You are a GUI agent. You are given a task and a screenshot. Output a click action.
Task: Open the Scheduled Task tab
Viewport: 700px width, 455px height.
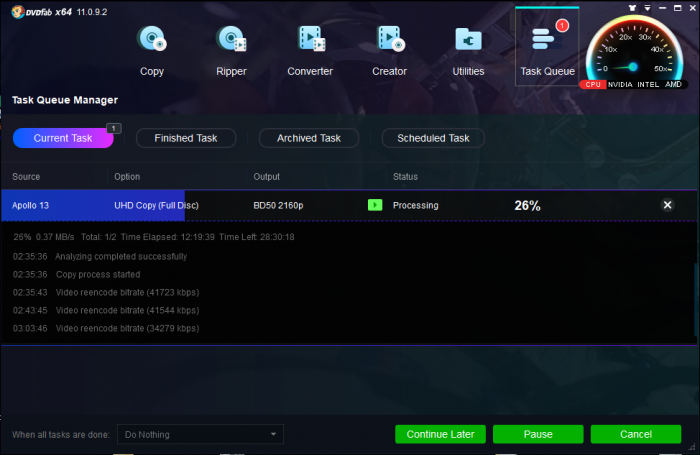433,138
